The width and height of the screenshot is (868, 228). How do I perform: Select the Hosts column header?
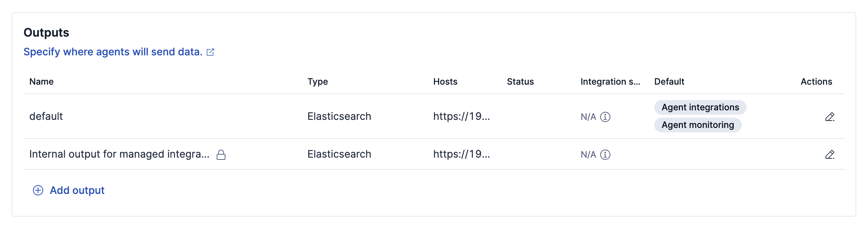(x=445, y=81)
